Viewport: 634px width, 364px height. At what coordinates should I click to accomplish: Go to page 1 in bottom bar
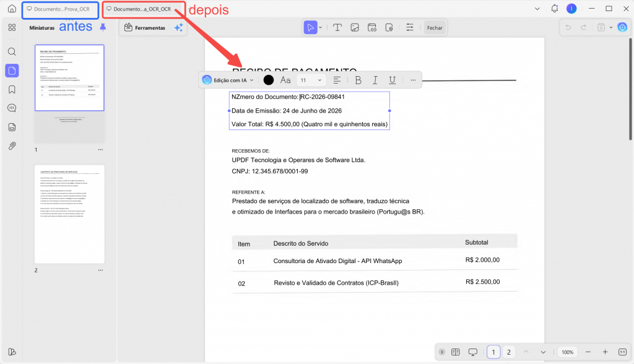[493, 352]
